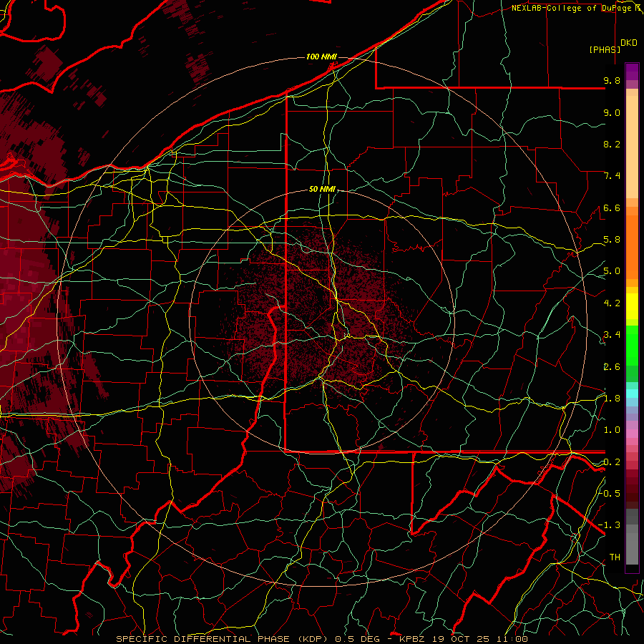Click the 4.2 value on color scale
Image resolution: width=644 pixels, height=644 pixels.
tap(612, 303)
